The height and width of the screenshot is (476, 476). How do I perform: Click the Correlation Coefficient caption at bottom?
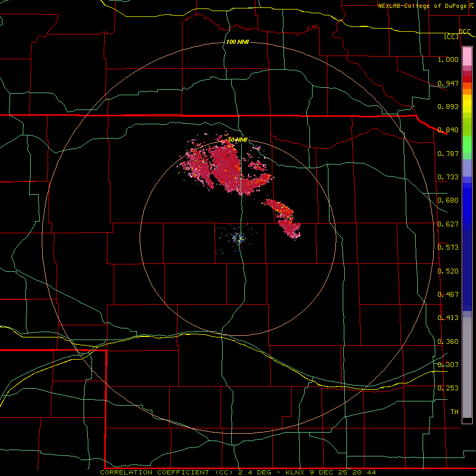(238, 472)
